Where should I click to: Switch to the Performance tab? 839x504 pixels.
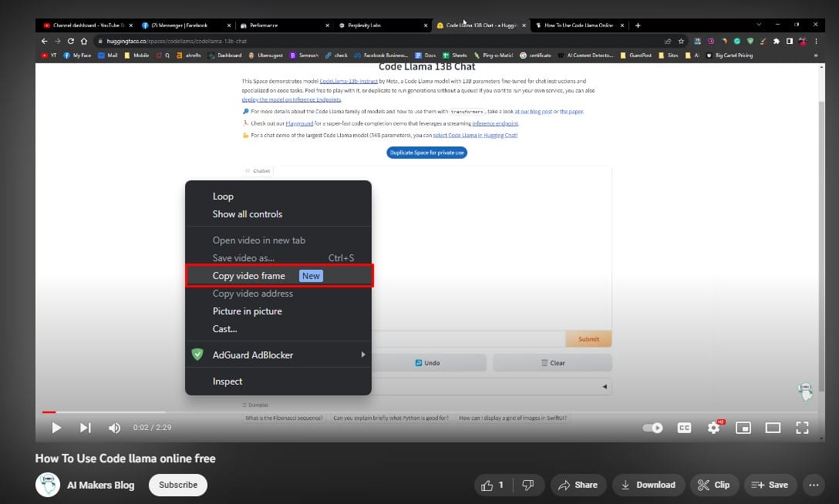point(284,25)
